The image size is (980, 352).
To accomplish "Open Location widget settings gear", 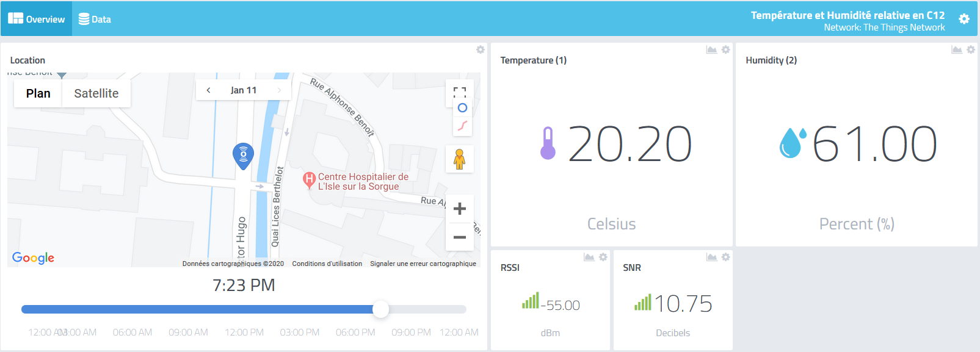I will point(481,49).
